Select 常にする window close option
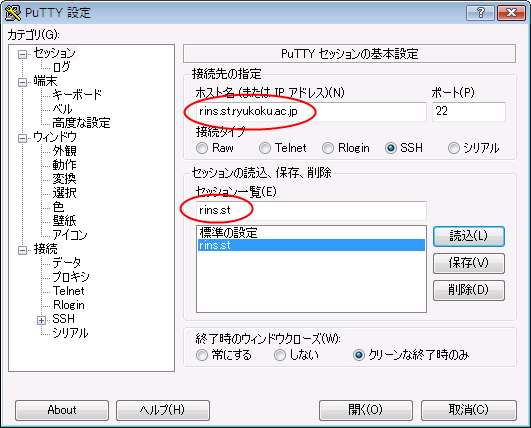 202,355
